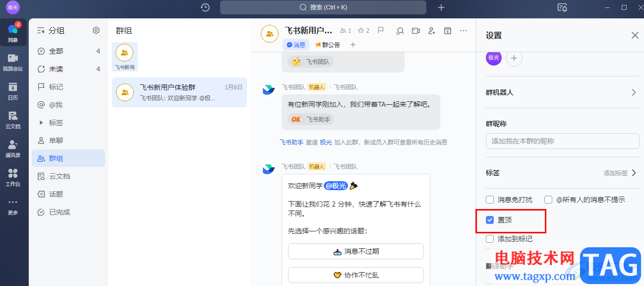The image size is (644, 286).
Task: Collapse the 分组 panel via its icon
Action: 41,30
